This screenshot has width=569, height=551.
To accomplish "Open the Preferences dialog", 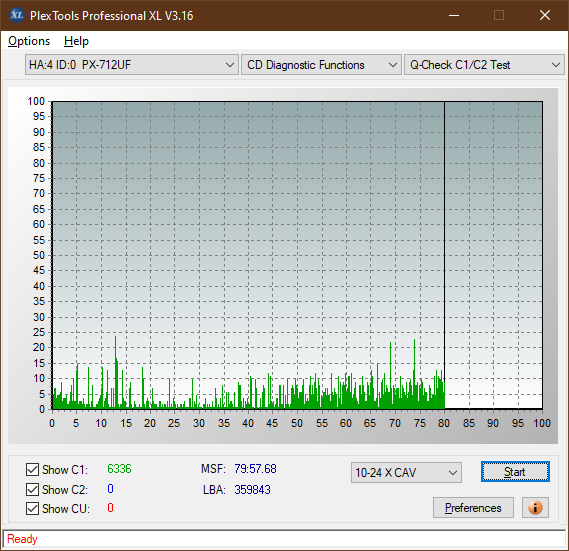I will click(x=473, y=507).
